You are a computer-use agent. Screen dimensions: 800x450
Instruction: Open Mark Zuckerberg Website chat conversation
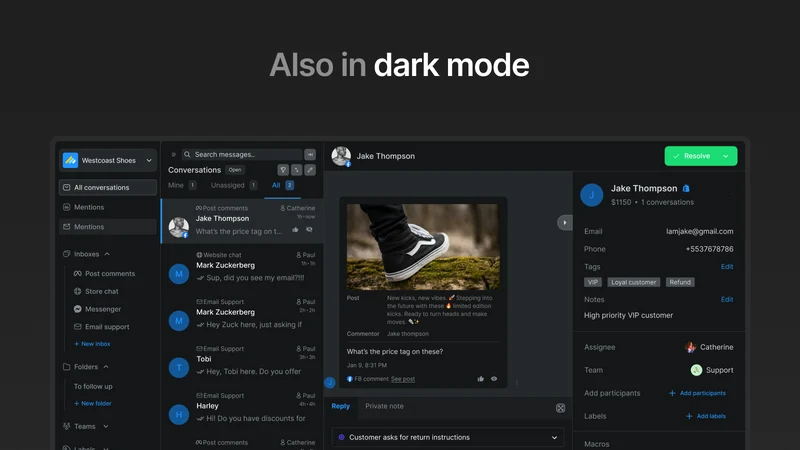[x=242, y=267]
